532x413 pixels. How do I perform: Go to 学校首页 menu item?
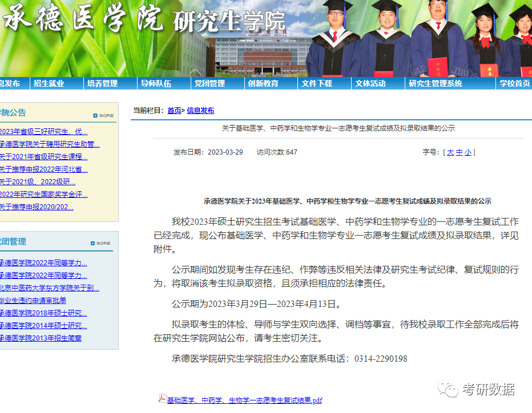tap(514, 83)
